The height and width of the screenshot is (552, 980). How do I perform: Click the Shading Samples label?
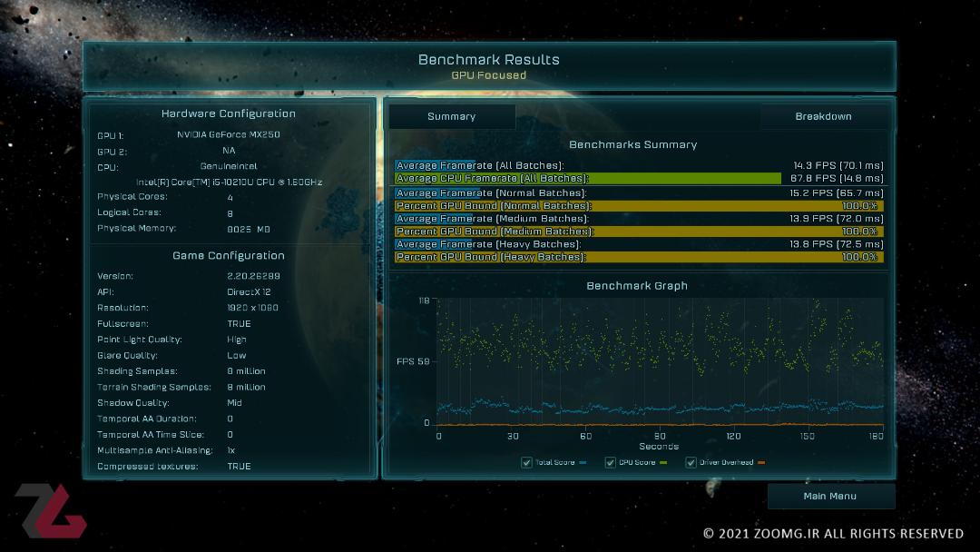coord(137,371)
